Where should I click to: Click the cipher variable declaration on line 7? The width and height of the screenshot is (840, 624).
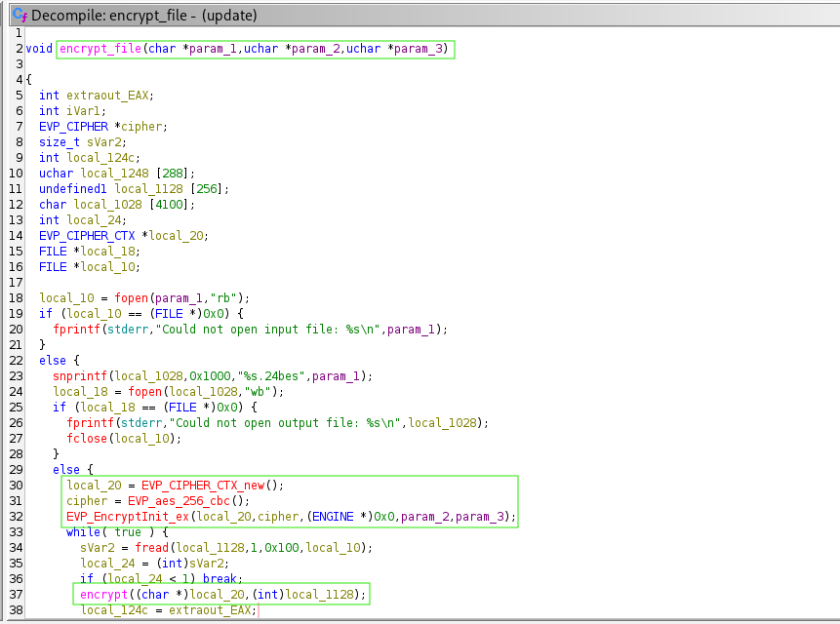(141, 127)
